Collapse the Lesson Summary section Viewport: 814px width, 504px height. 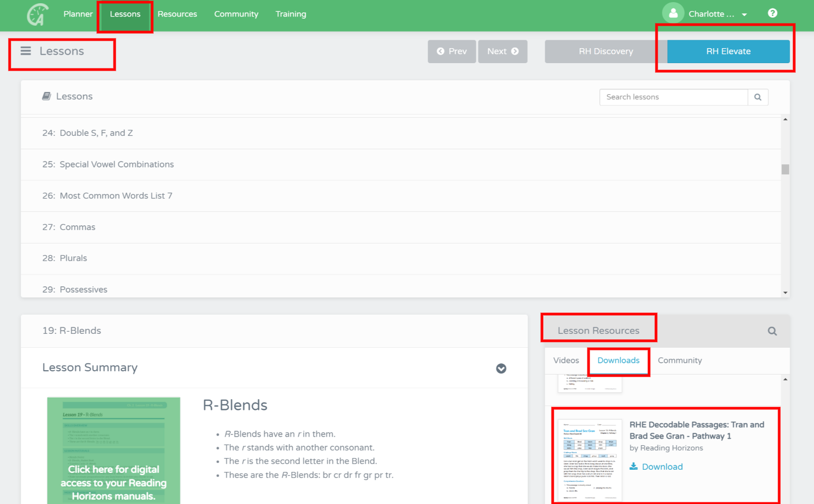501,368
